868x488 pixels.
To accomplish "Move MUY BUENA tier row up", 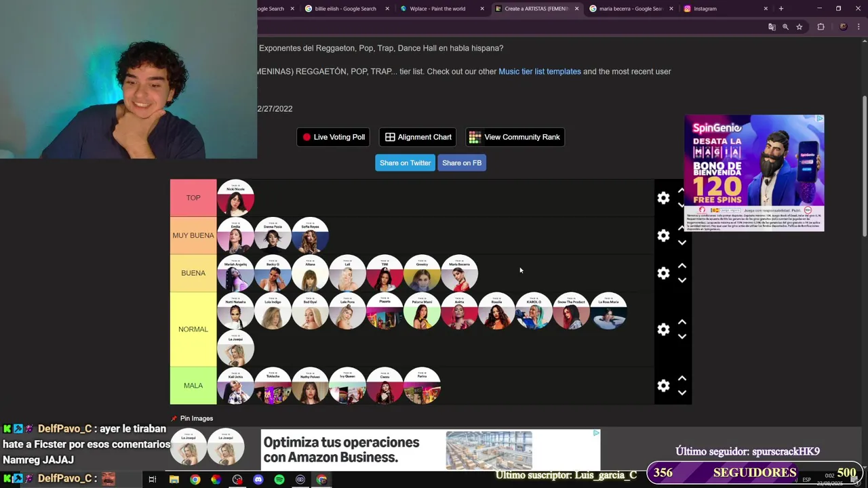I will (682, 228).
